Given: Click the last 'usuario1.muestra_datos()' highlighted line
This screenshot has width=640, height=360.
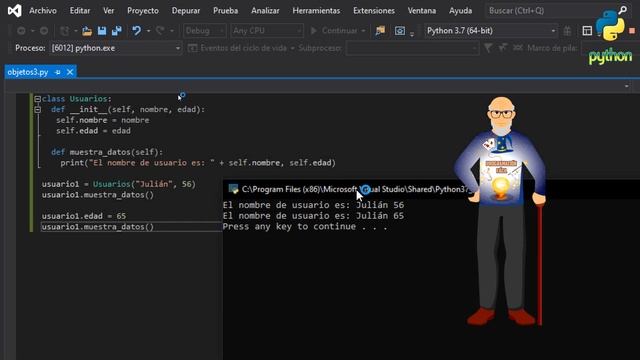Looking at the screenshot, I should 98,227.
